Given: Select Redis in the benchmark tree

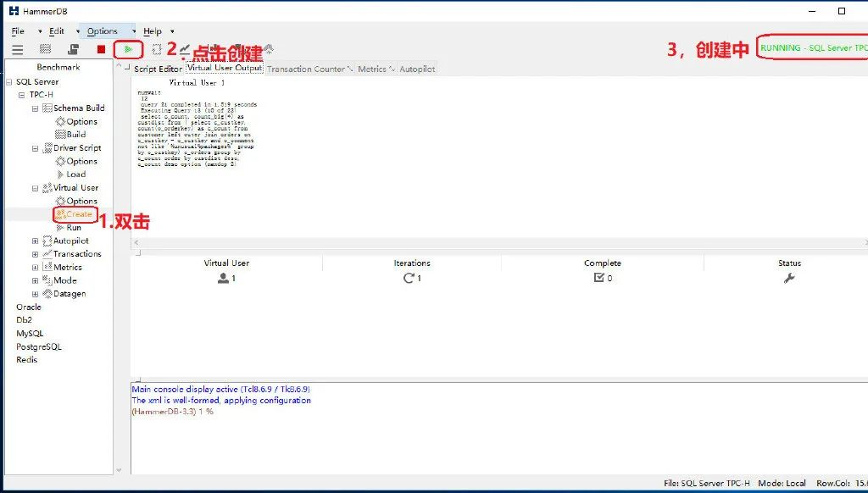Looking at the screenshot, I should click(x=26, y=360).
